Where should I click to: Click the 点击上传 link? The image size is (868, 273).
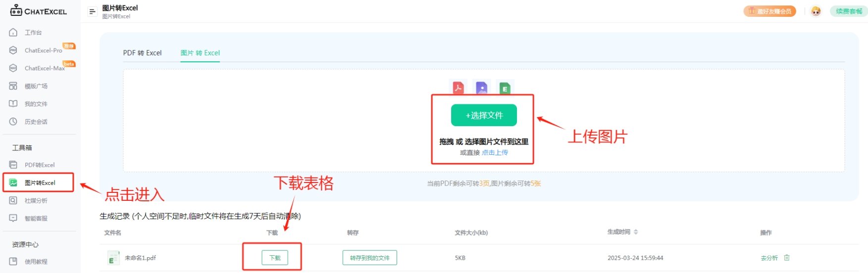coord(495,153)
